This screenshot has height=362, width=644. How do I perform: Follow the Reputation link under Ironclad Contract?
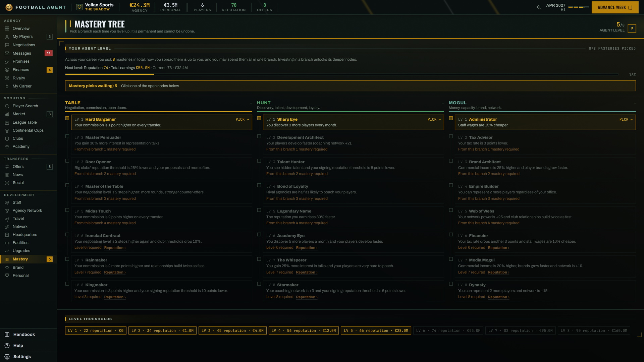point(115,248)
